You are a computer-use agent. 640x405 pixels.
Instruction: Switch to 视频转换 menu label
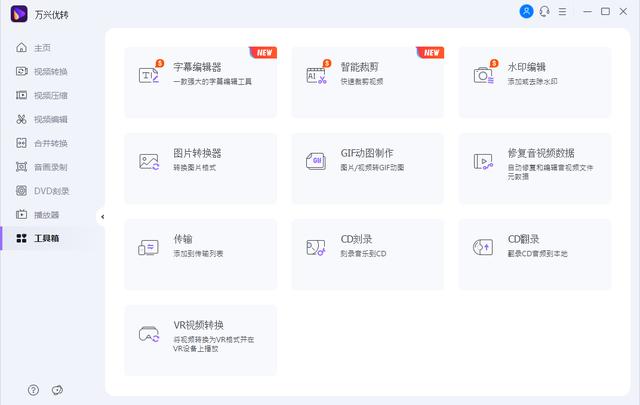point(51,72)
